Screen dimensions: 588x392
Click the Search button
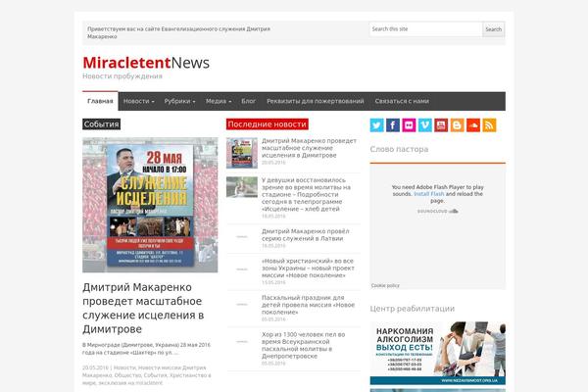click(494, 29)
